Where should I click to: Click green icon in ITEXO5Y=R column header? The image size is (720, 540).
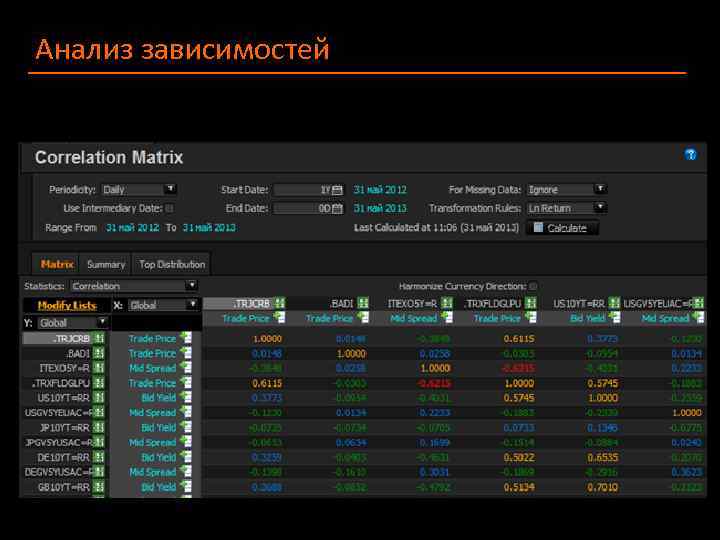(x=446, y=303)
